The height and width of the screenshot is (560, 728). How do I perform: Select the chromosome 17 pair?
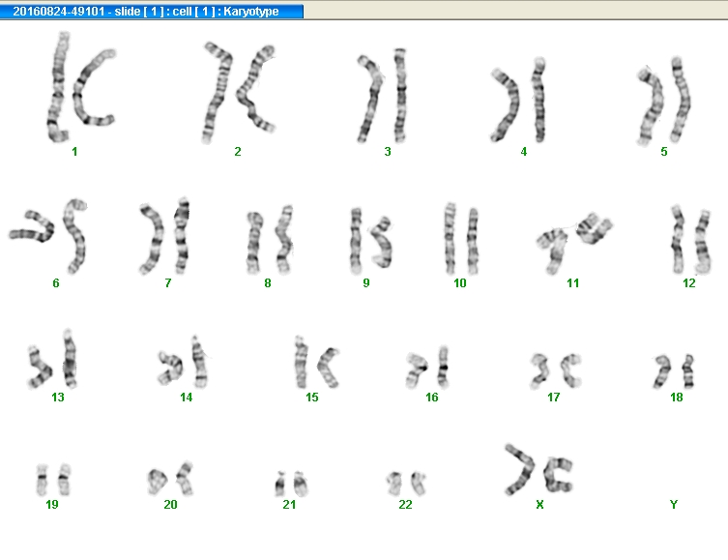pyautogui.click(x=556, y=370)
